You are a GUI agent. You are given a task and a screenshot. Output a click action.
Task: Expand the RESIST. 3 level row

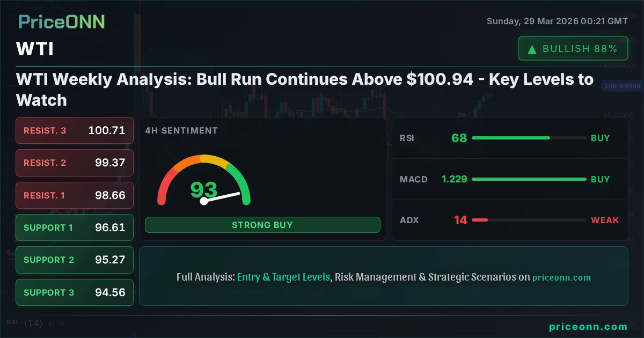tap(74, 130)
